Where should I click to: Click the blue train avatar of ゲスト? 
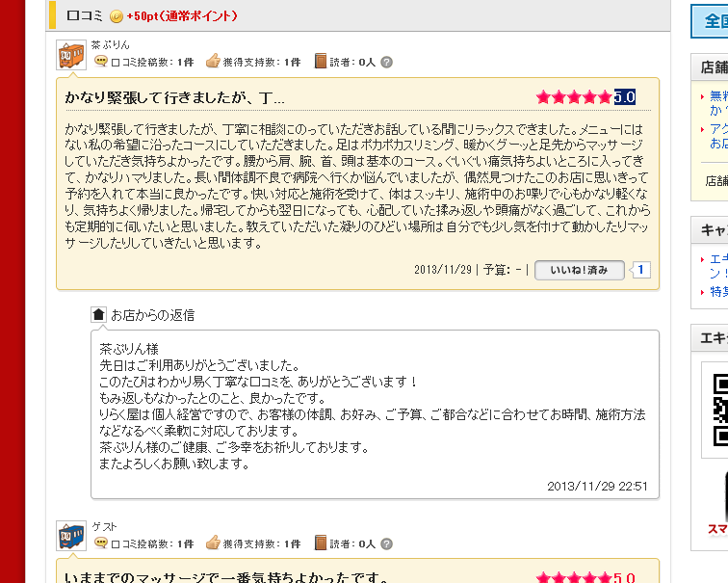71,536
